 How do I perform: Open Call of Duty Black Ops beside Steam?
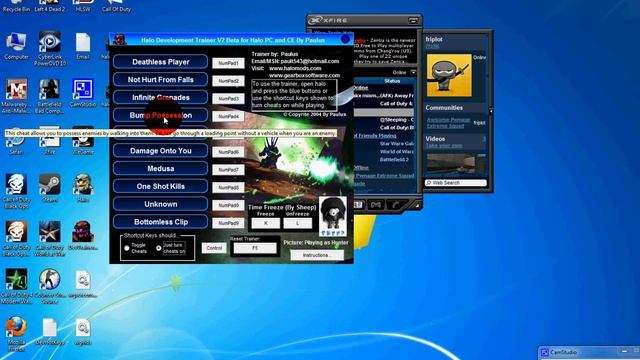click(x=16, y=191)
